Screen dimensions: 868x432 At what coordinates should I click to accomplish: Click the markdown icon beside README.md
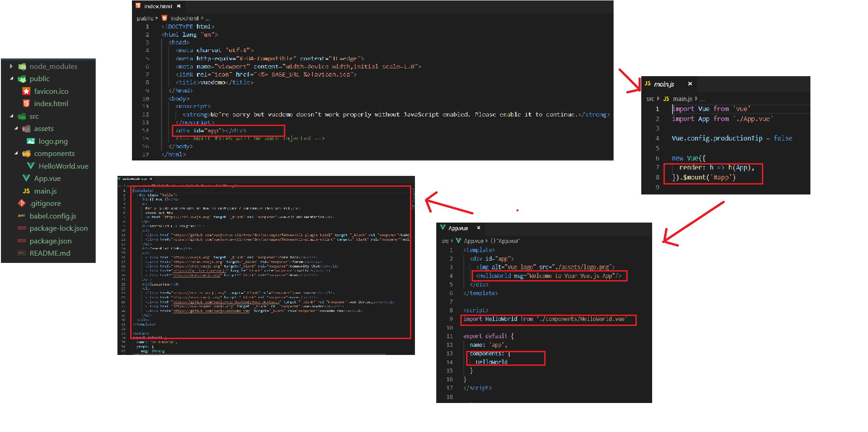click(22, 253)
